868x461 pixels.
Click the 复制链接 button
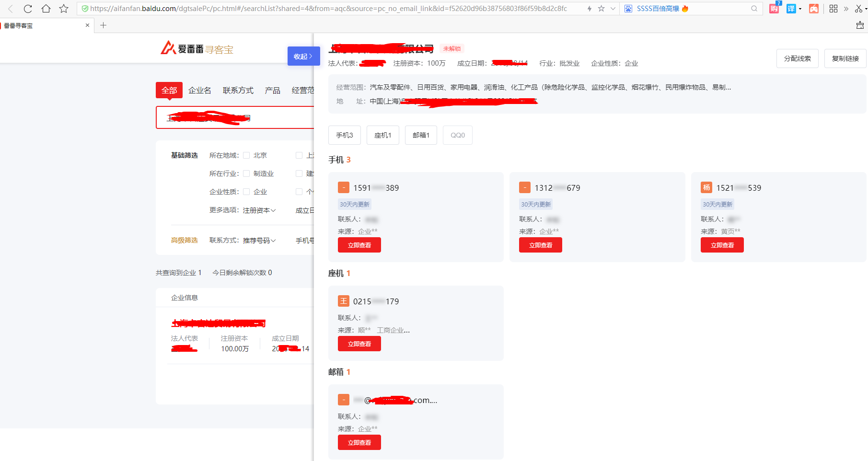[845, 58]
